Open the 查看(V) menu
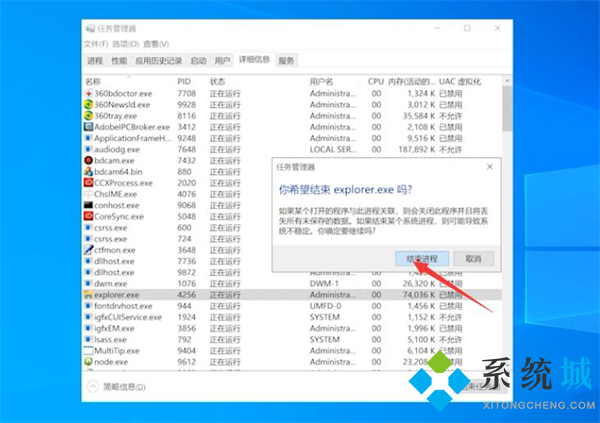Viewport: 600px width, 423px height. (x=156, y=44)
